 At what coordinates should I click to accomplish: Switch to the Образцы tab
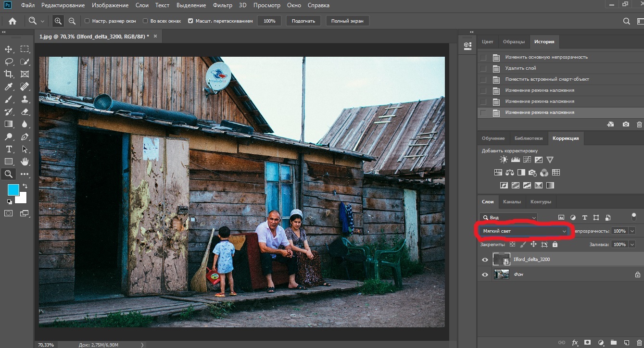tap(514, 42)
